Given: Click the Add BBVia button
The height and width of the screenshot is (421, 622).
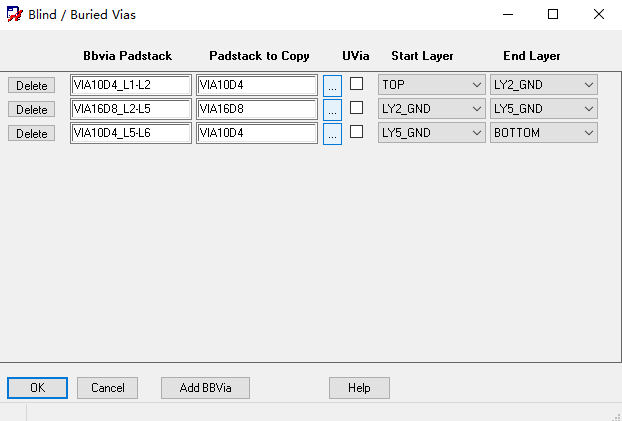Looking at the screenshot, I should coord(205,388).
